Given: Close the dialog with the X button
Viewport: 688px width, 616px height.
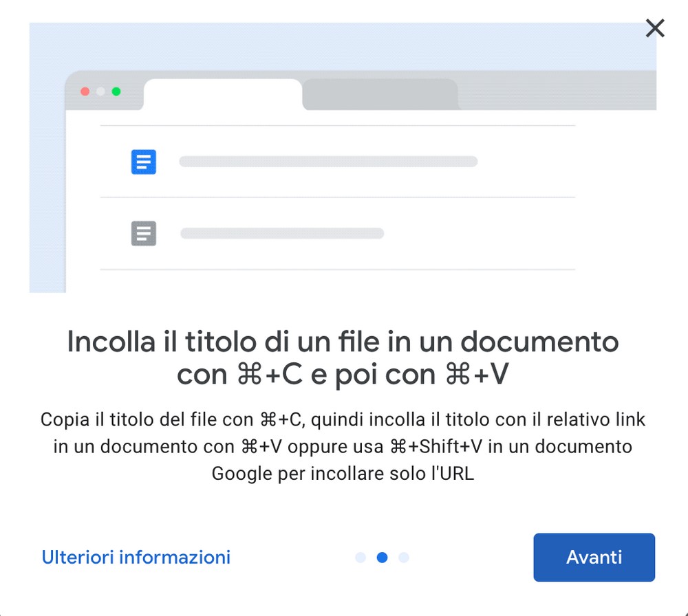Looking at the screenshot, I should 655,28.
